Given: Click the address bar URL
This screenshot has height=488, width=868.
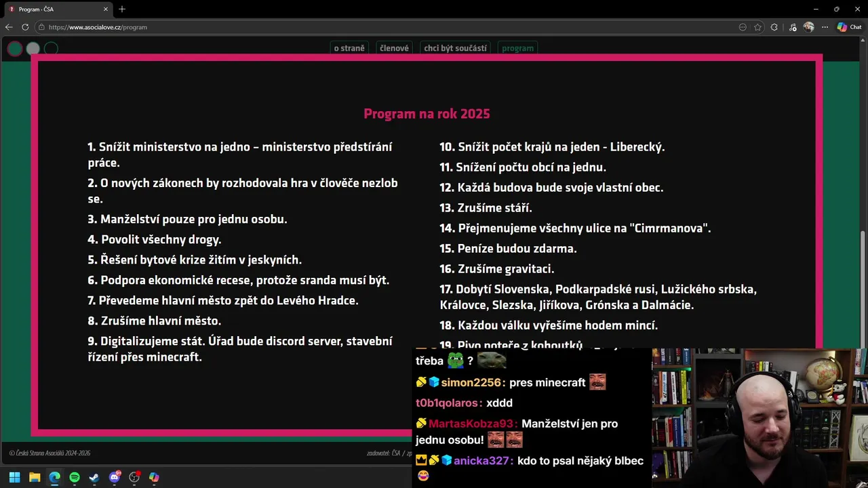Looking at the screenshot, I should click(98, 27).
